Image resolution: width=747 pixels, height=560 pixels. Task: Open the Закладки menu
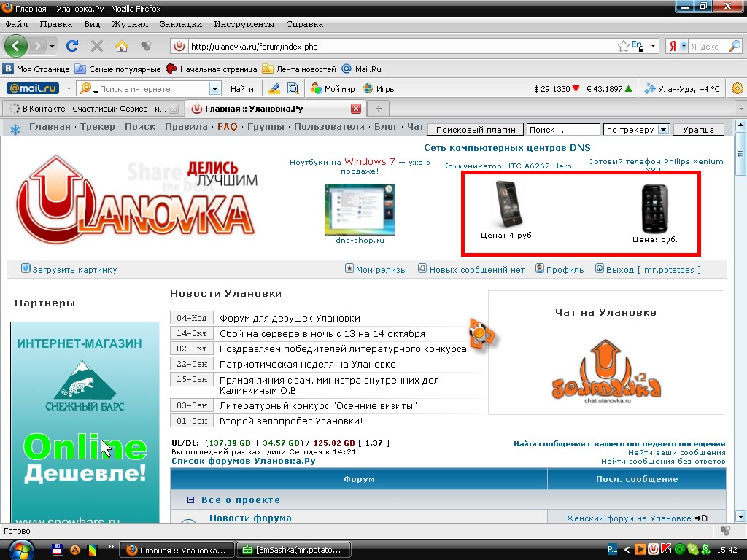[x=181, y=24]
